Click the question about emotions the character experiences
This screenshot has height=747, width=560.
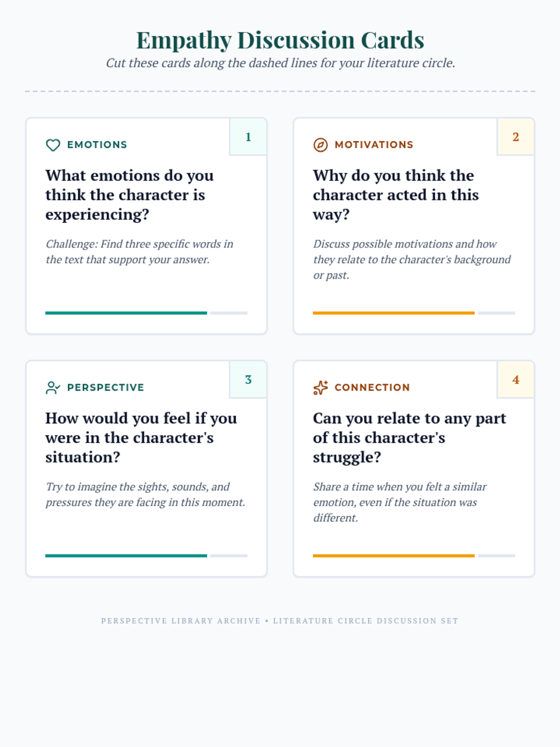click(x=130, y=195)
